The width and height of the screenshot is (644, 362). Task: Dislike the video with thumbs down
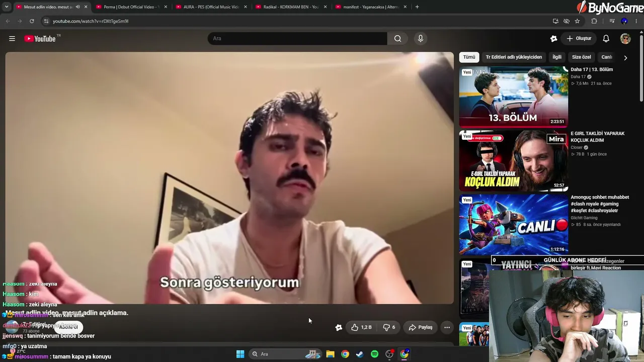coord(388,327)
